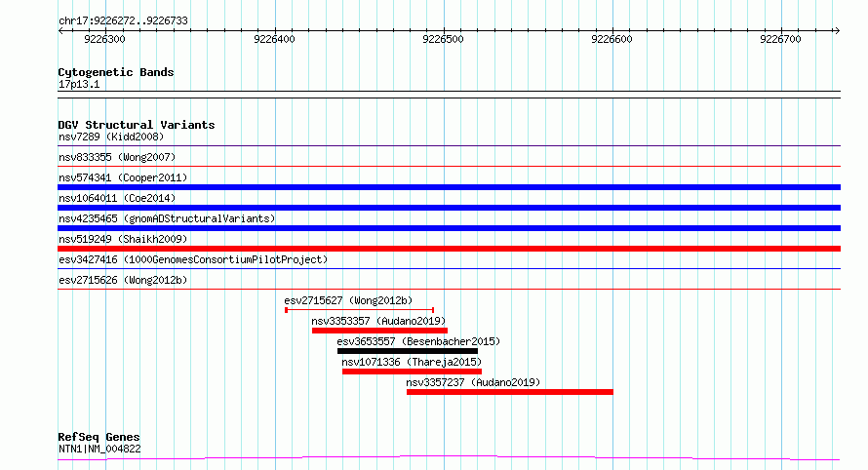This screenshot has width=868, height=470.
Task: Open variant nsv1071336 (Thareja2015) label
Action: coord(412,362)
